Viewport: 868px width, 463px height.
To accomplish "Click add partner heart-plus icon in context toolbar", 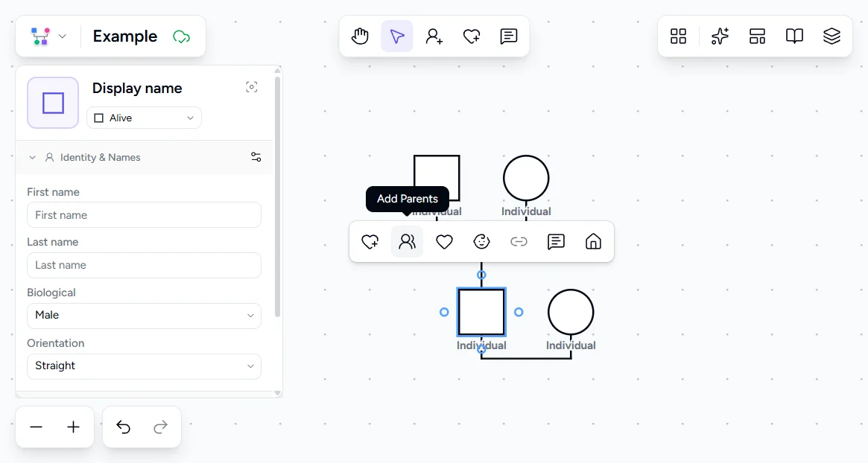I will pos(370,242).
